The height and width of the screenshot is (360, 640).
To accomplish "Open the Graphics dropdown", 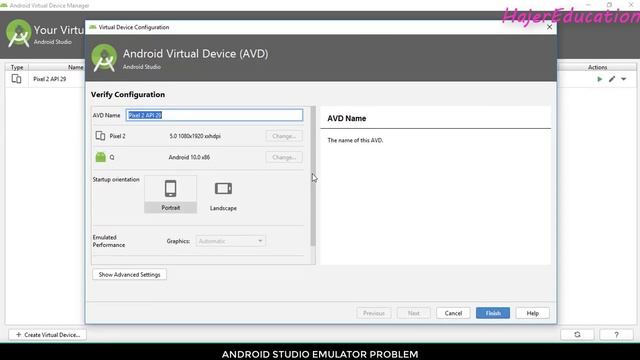I will click(x=231, y=241).
